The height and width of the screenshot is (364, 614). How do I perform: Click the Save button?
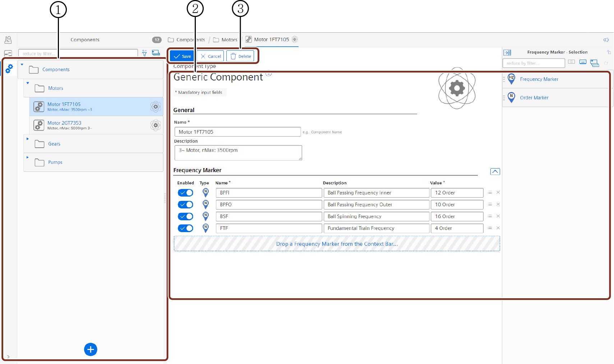click(182, 56)
